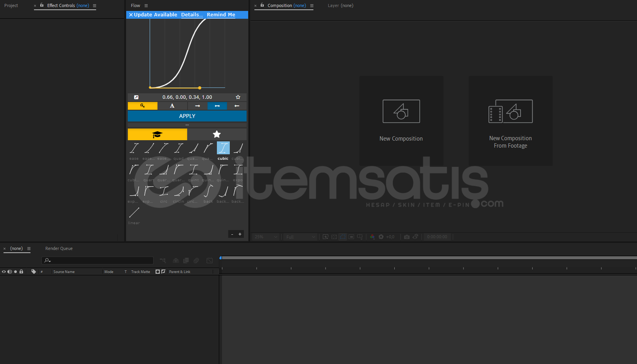Open show channel and color management dropdown
Viewport: 637px width, 364px height.
[372, 237]
